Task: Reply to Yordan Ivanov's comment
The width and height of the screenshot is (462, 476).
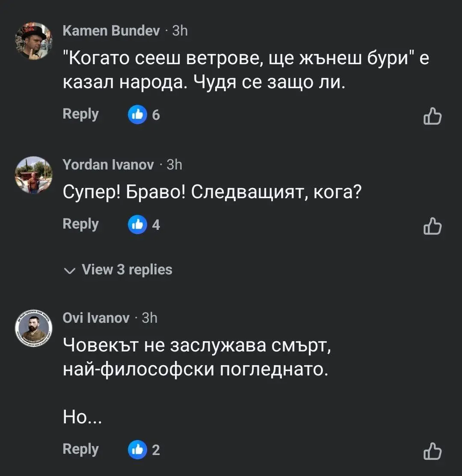Action: point(80,224)
